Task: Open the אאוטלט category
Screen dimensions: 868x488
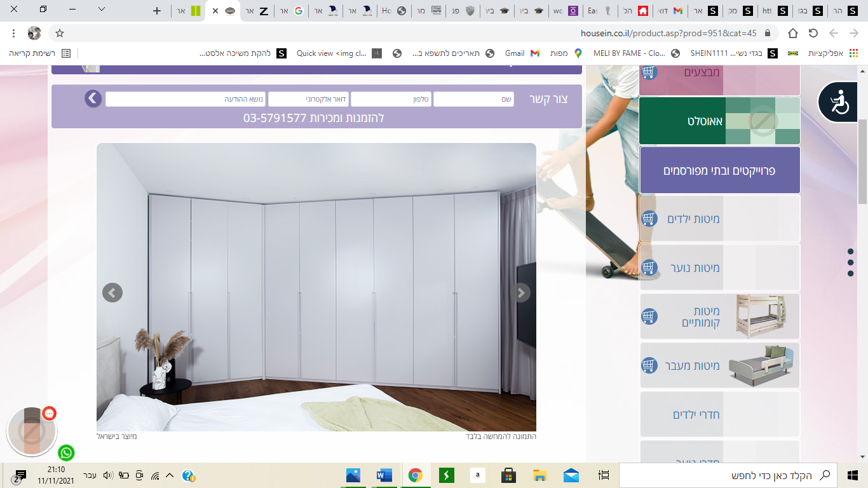Action: click(719, 121)
